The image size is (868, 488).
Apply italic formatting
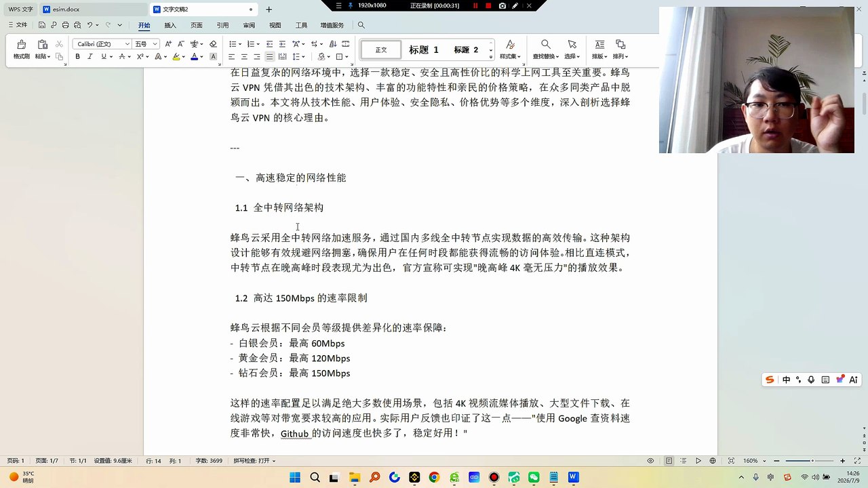90,57
